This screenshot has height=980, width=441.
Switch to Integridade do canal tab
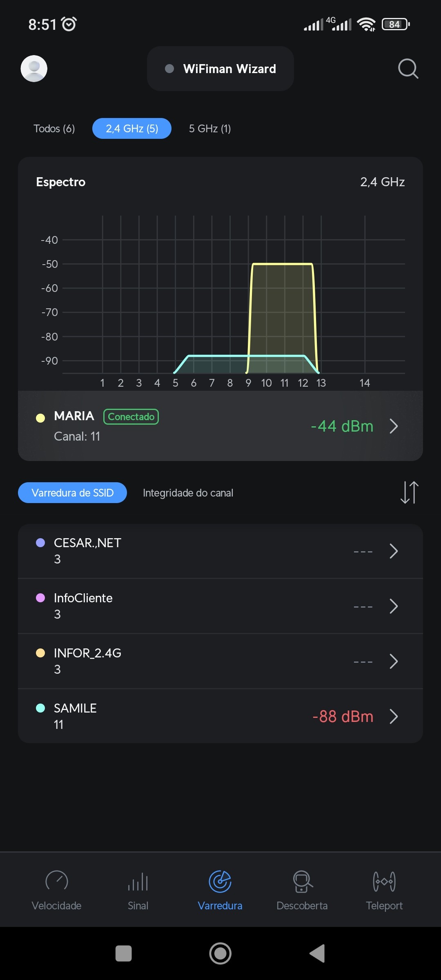188,493
